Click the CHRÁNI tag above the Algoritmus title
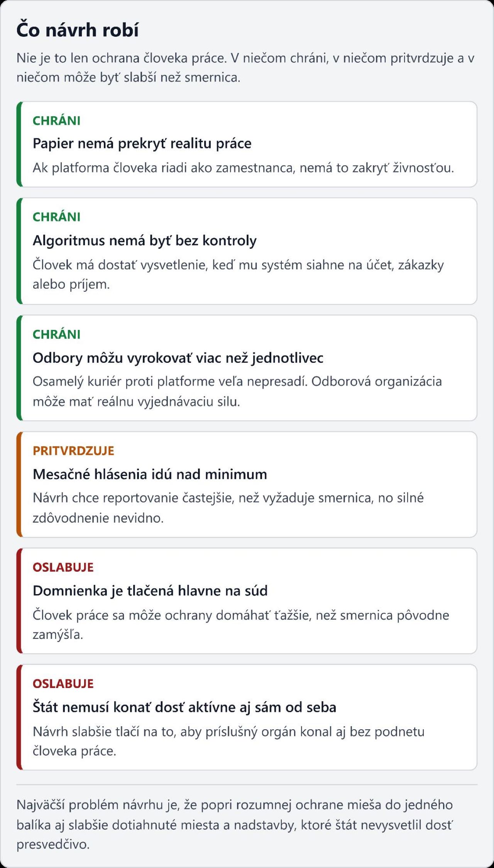The height and width of the screenshot is (868, 494). (57, 217)
